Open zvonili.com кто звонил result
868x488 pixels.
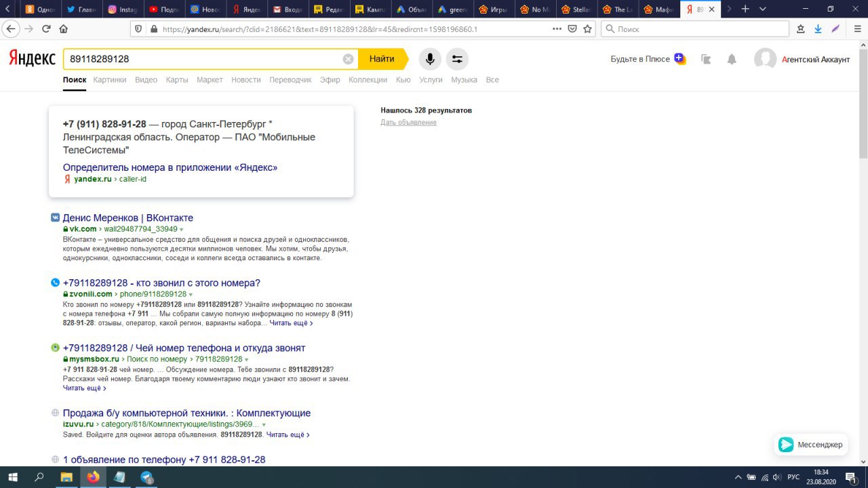(161, 283)
